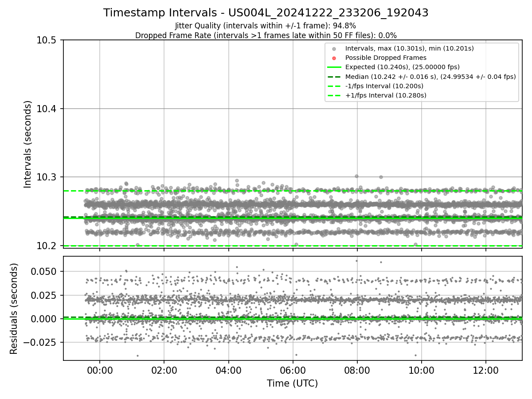Click the dashed green sample beside '-1/fps Interval'

click(334, 86)
